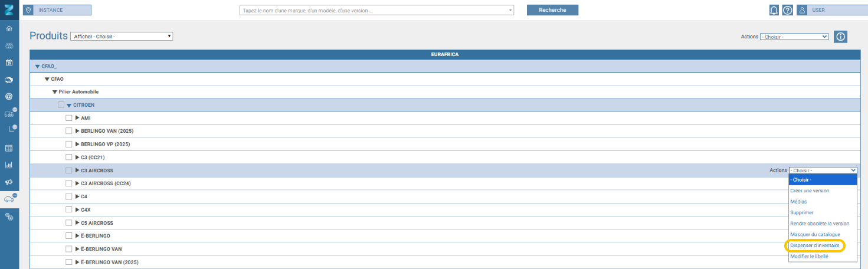Screen dimensions: 868x269
Task: Open the calendar sidebar icon
Action: 9,63
